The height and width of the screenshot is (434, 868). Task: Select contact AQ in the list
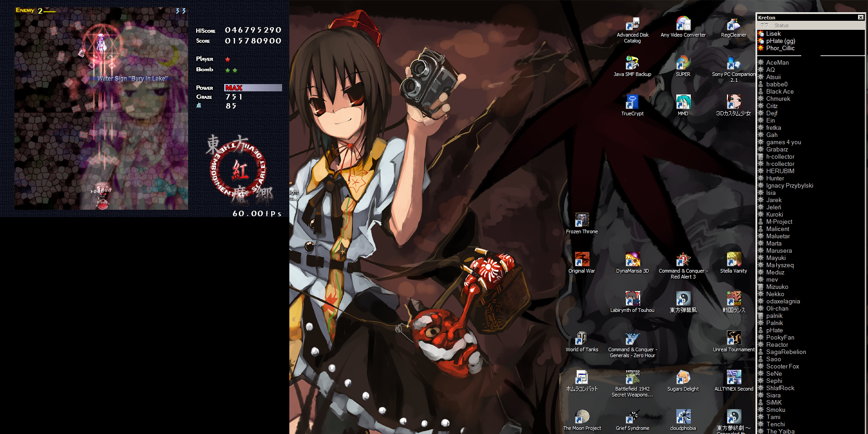(x=770, y=70)
